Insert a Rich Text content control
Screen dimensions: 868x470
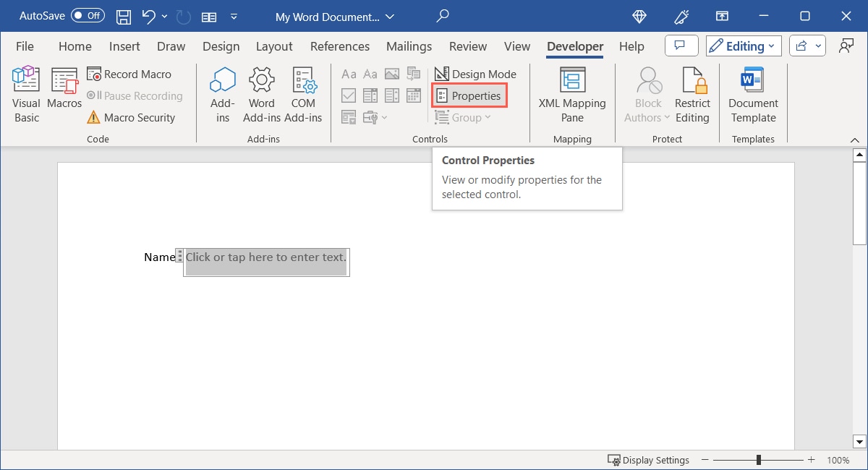click(349, 74)
